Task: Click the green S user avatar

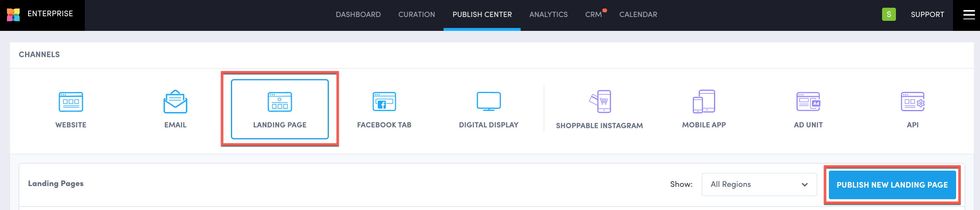Action: [889, 15]
